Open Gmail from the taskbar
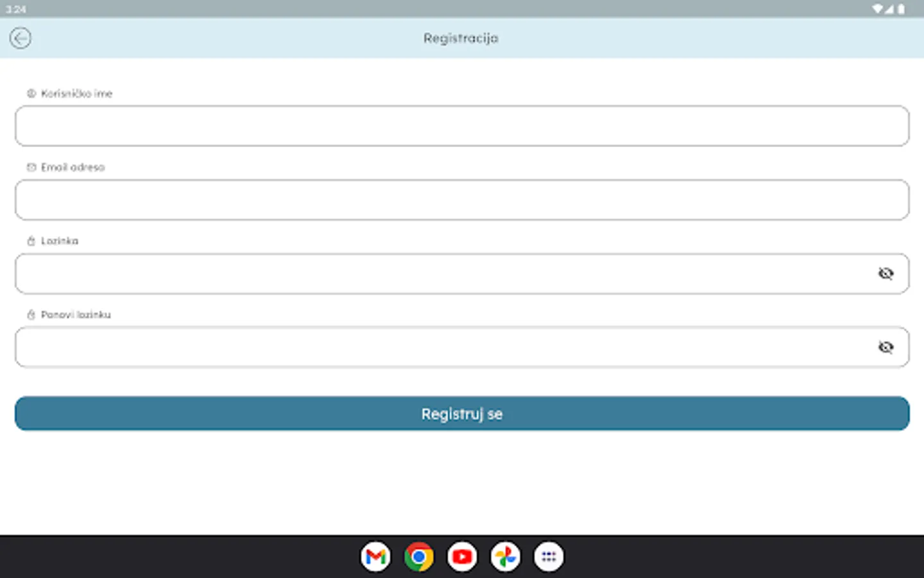Image resolution: width=924 pixels, height=578 pixels. [x=375, y=557]
